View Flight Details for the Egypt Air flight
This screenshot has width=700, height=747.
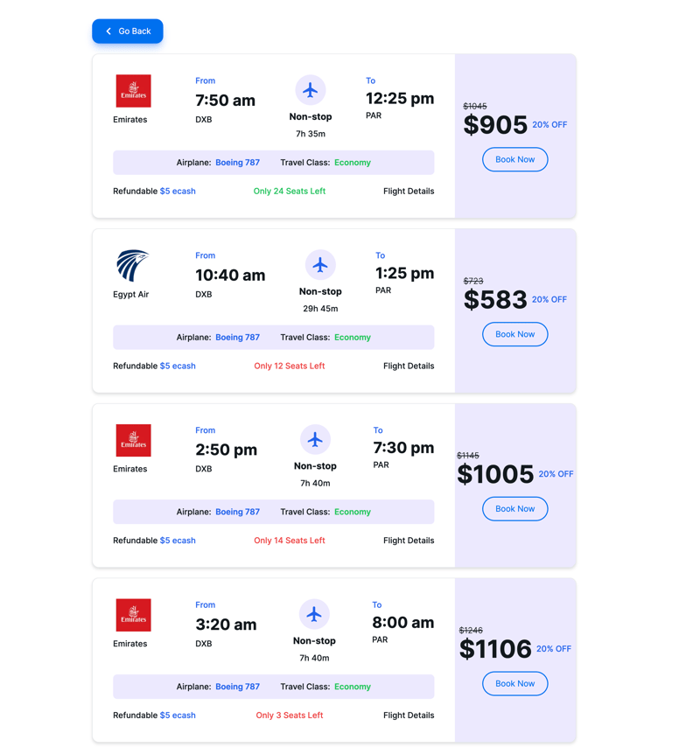click(x=409, y=366)
